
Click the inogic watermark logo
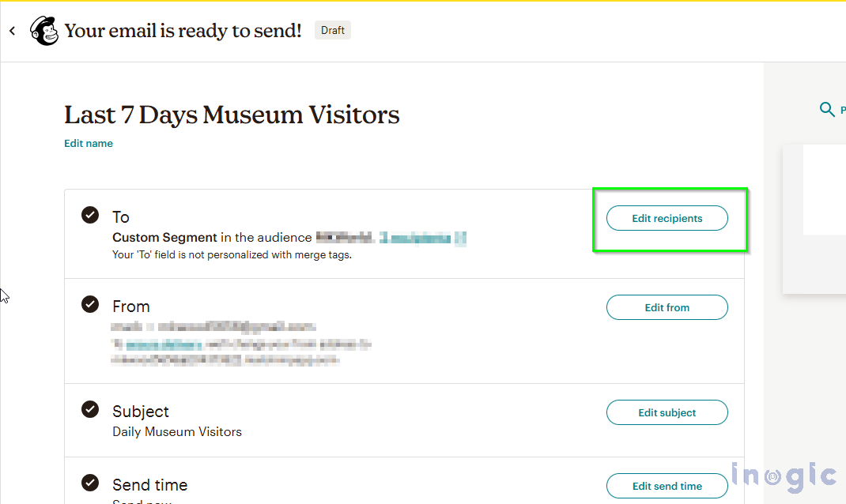[784, 476]
